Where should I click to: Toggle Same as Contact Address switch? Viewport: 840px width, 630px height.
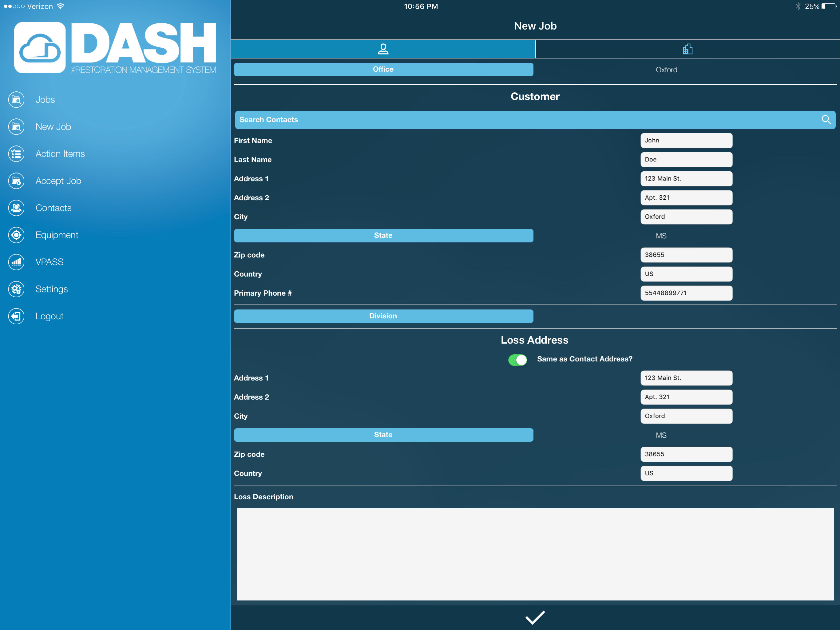pyautogui.click(x=517, y=360)
